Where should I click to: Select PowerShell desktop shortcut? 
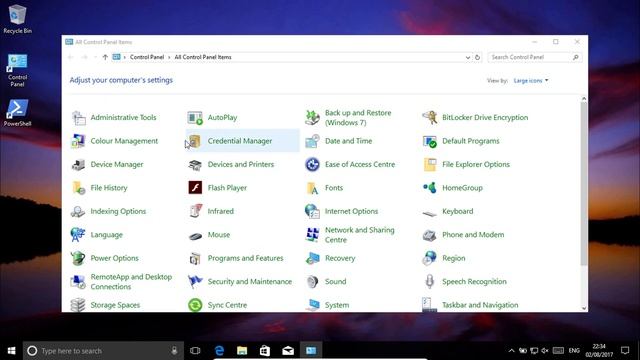click(17, 113)
